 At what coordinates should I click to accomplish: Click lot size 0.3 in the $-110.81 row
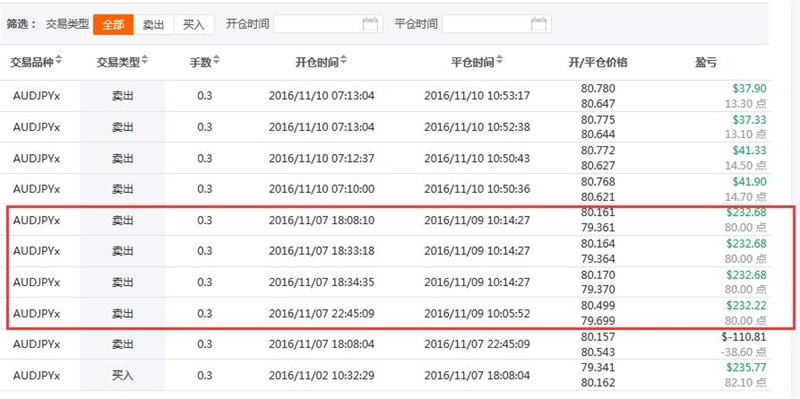point(205,344)
